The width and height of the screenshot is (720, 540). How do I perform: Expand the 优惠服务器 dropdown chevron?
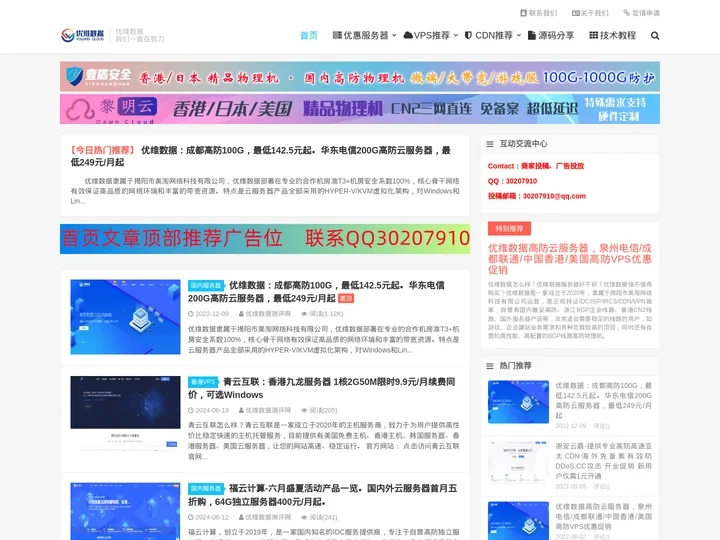394,35
